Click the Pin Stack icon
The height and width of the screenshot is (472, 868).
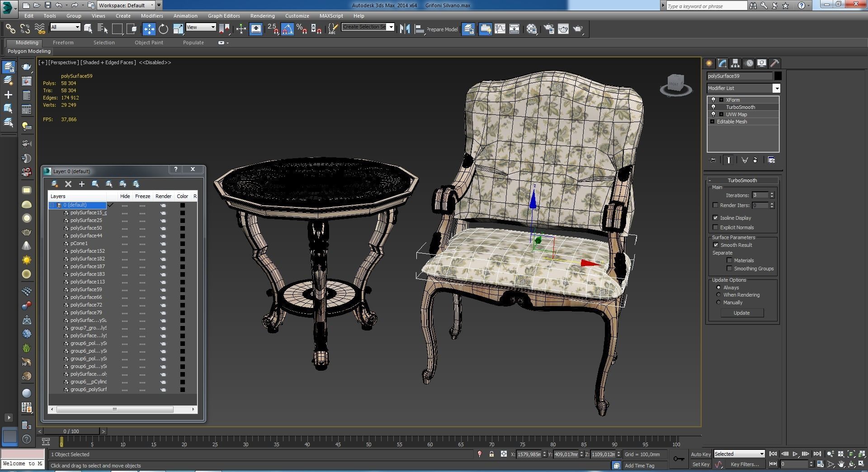[713, 160]
